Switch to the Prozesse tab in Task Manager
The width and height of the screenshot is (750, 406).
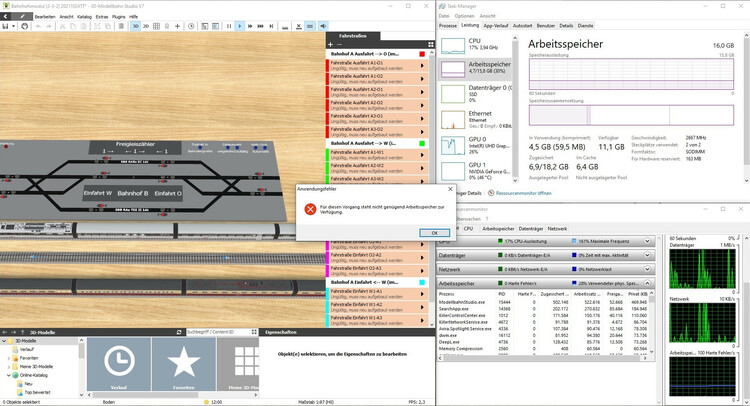click(x=460, y=26)
